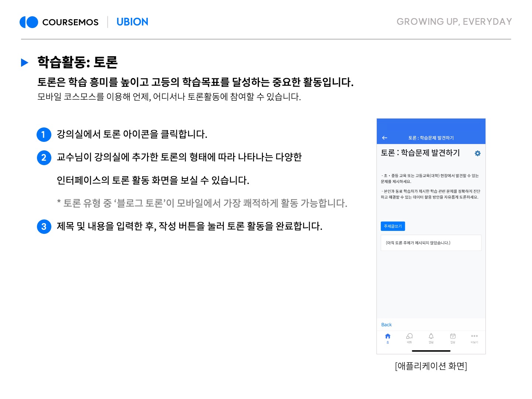Go to the Home tab icon

click(x=388, y=337)
